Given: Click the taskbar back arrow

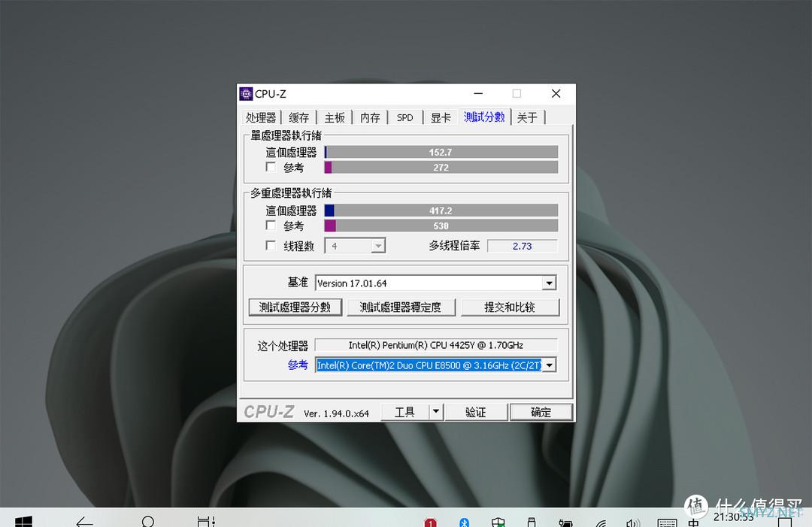Looking at the screenshot, I should coord(84,521).
